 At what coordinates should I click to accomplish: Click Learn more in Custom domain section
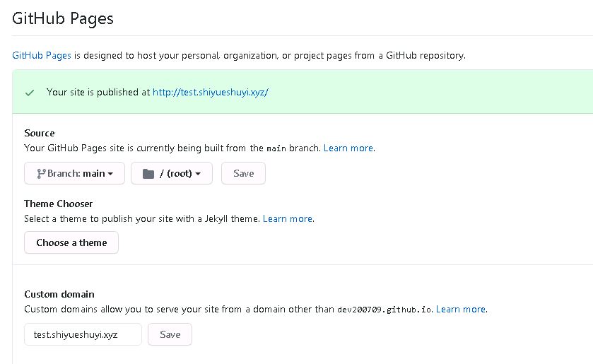pos(461,309)
